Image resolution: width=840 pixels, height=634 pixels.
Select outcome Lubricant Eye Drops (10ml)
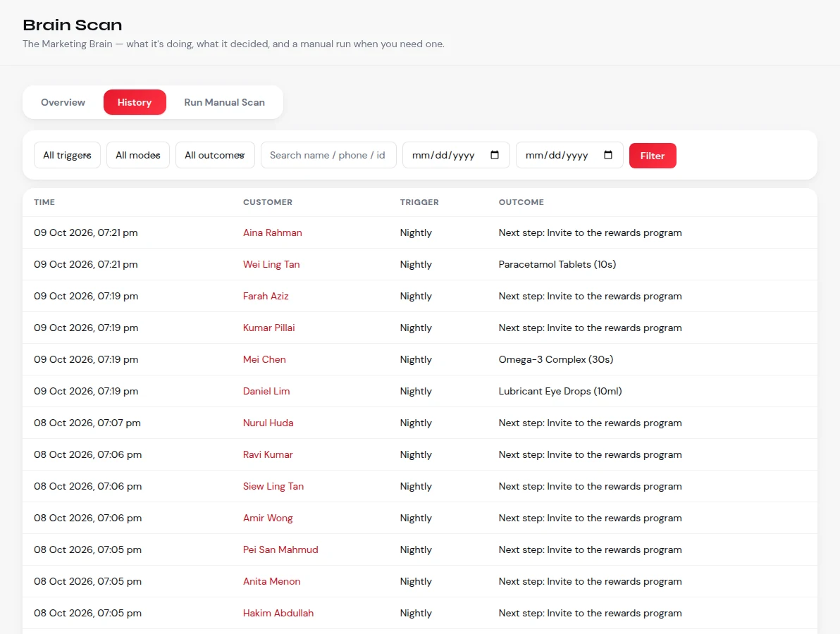(560, 391)
